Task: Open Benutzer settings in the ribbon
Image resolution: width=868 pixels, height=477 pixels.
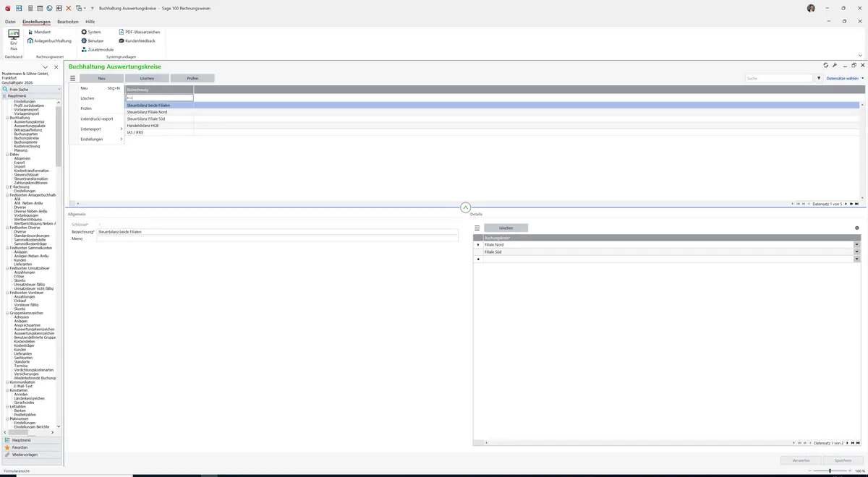Action: [93, 40]
